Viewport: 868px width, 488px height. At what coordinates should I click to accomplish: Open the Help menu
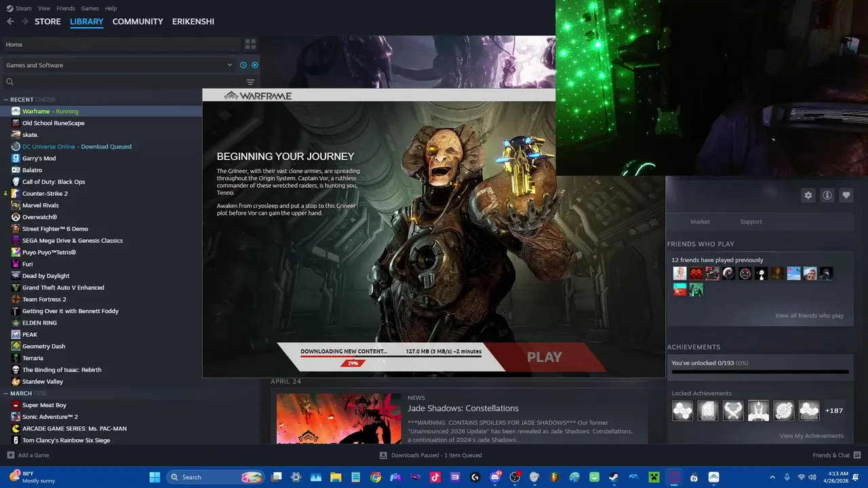pos(111,8)
